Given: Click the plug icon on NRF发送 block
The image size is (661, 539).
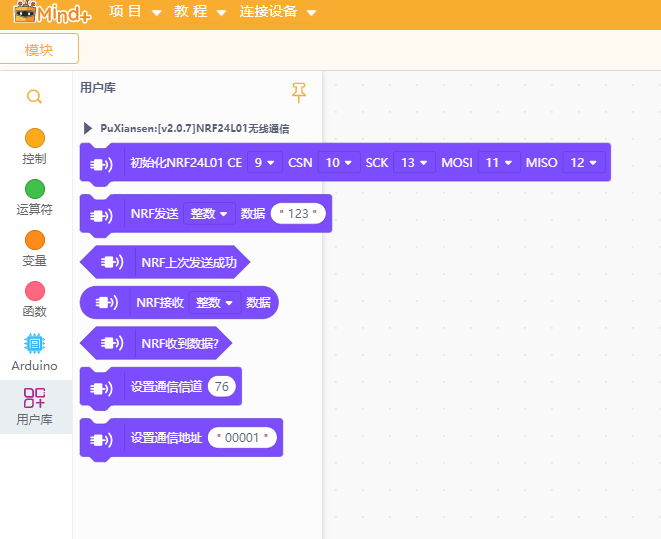Looking at the screenshot, I should 101,216.
